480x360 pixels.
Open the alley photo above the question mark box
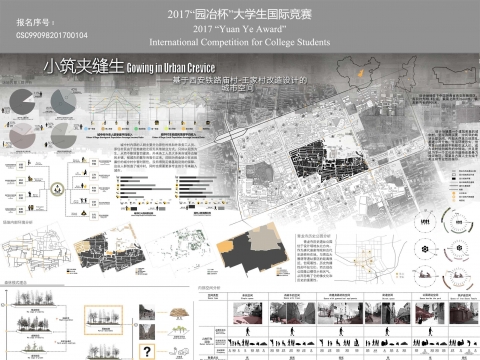point(147,332)
